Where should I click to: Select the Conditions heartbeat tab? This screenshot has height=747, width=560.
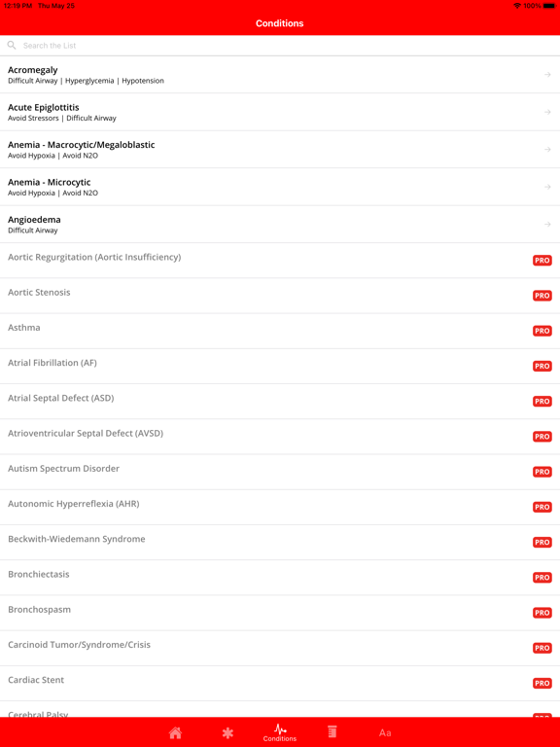(x=280, y=732)
